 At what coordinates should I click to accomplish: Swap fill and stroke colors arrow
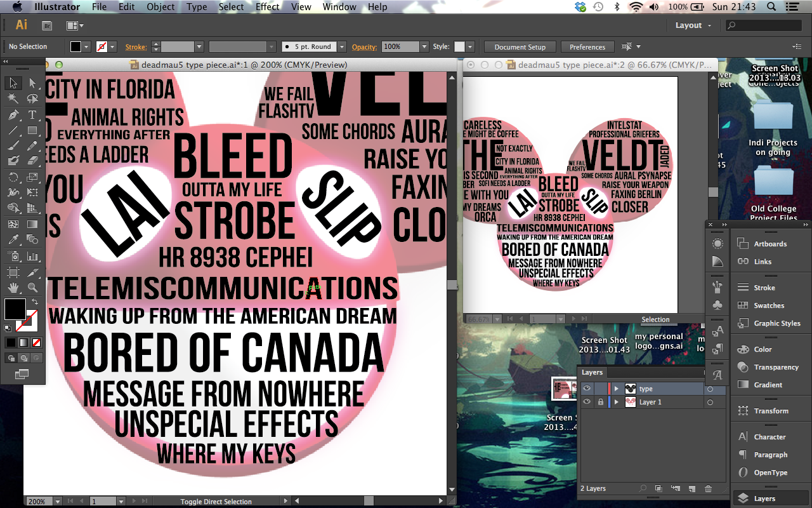[x=35, y=301]
